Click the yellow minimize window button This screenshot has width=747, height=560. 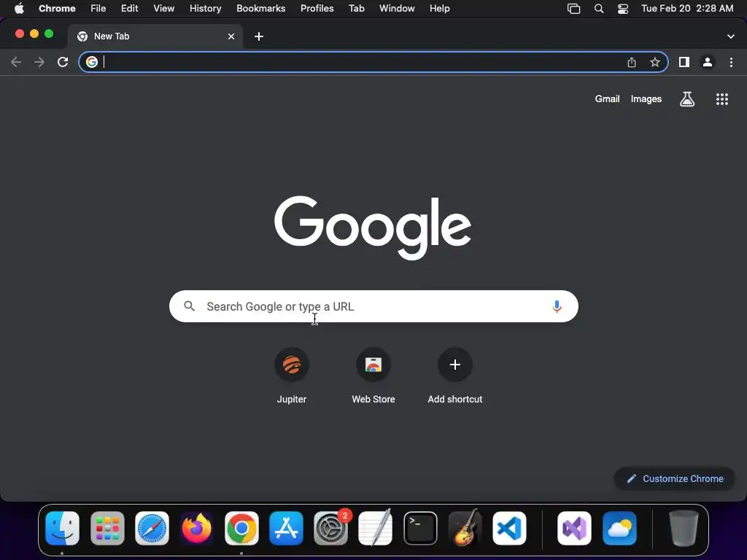pos(34,34)
